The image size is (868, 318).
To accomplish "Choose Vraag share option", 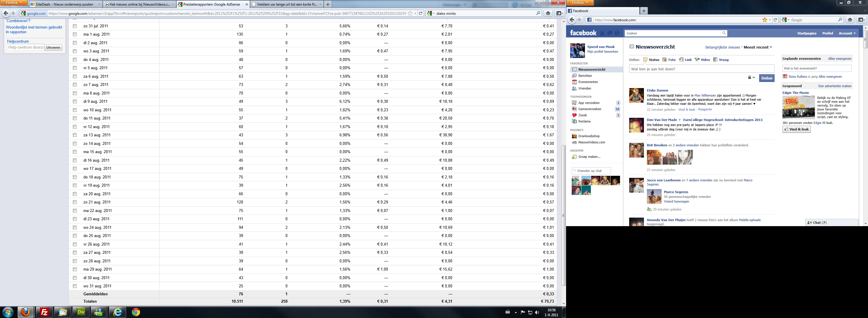I will pyautogui.click(x=721, y=59).
